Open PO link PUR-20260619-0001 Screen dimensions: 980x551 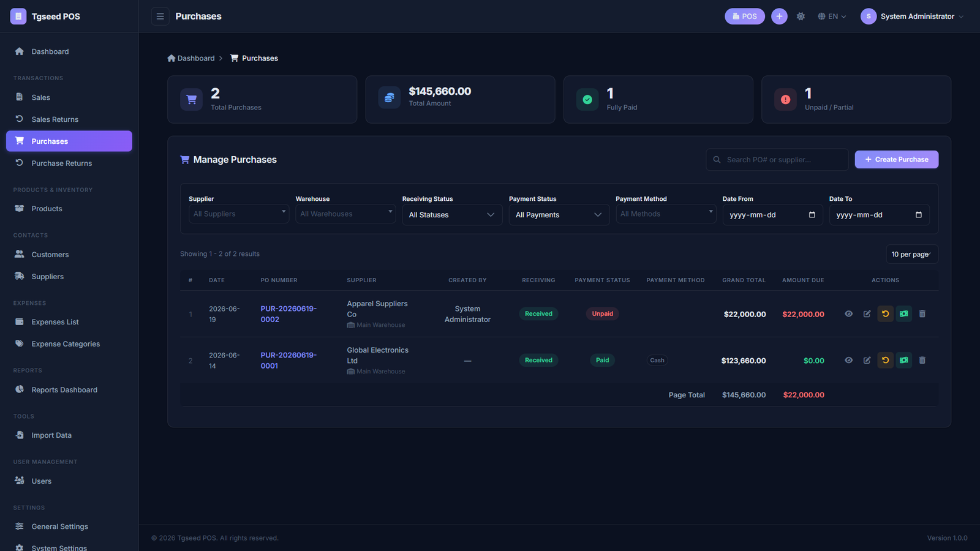click(x=288, y=361)
